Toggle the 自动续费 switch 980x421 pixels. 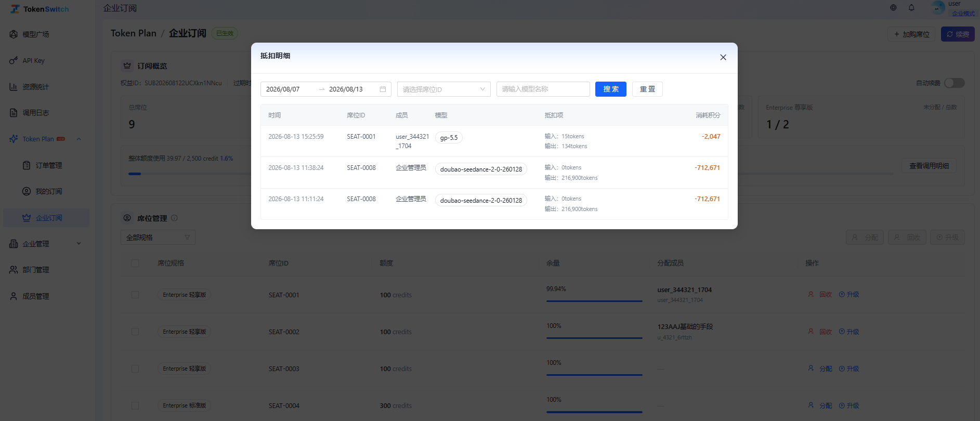(954, 83)
